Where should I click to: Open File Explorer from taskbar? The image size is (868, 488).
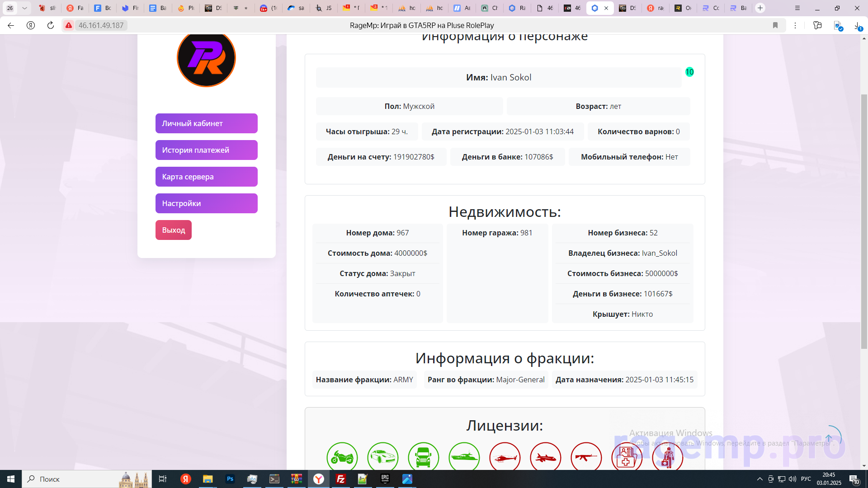pos(208,479)
